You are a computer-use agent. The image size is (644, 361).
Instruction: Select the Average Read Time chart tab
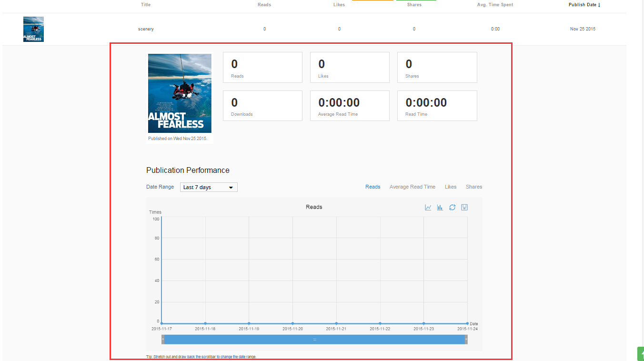pyautogui.click(x=413, y=187)
